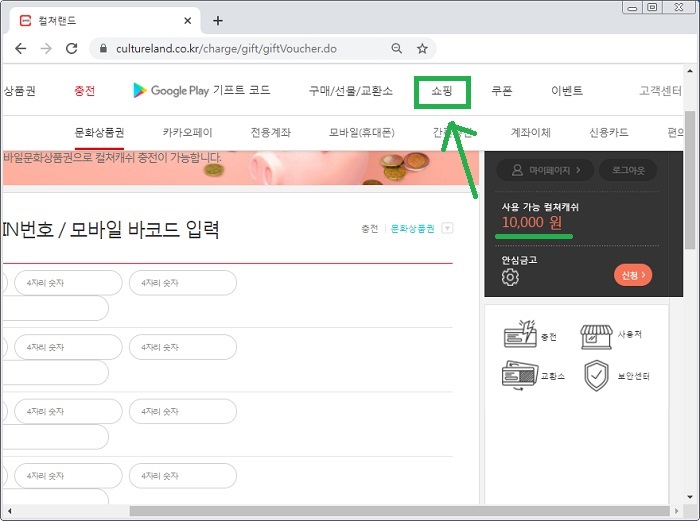Viewport: 700px width, 521px height.
Task: Click the 마이페이지 button
Action: click(545, 170)
